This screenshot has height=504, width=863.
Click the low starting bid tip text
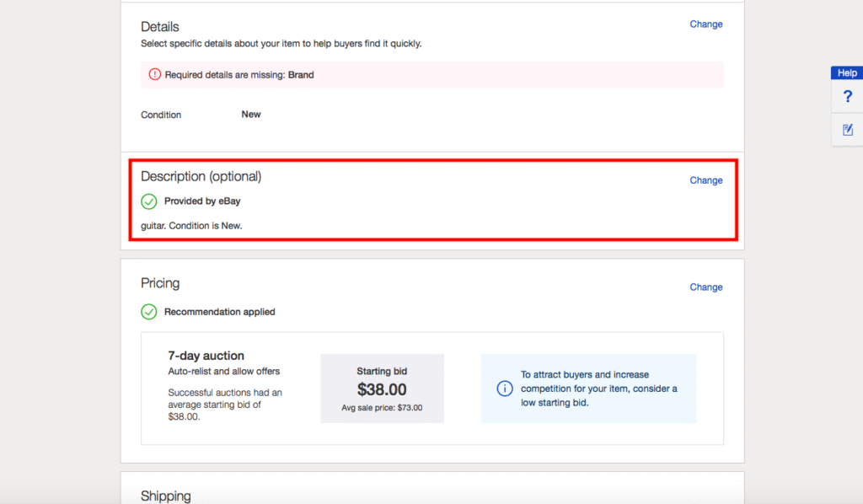(x=599, y=389)
